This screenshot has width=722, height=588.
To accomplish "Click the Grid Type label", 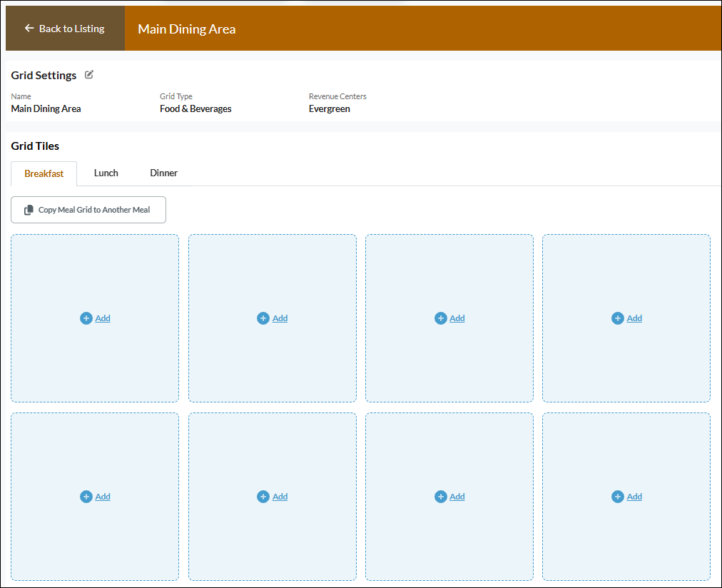I will pyautogui.click(x=176, y=96).
